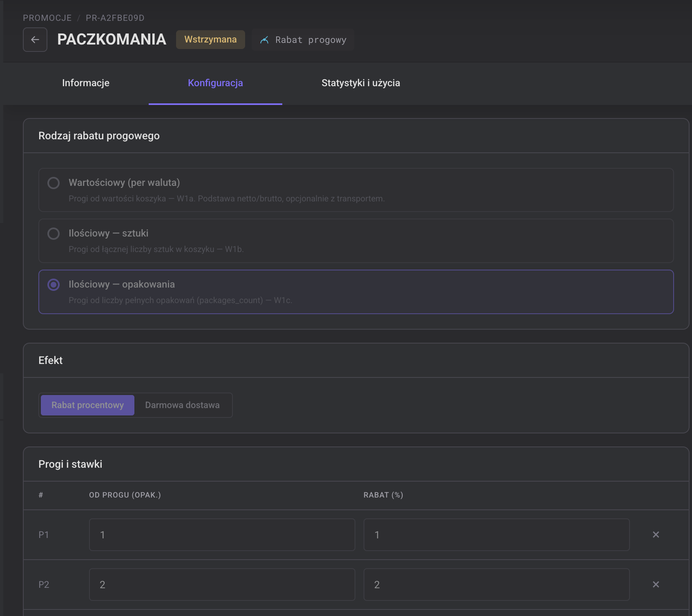This screenshot has height=616, width=692.
Task: Click the Rabat progowy type icon
Action: point(264,40)
